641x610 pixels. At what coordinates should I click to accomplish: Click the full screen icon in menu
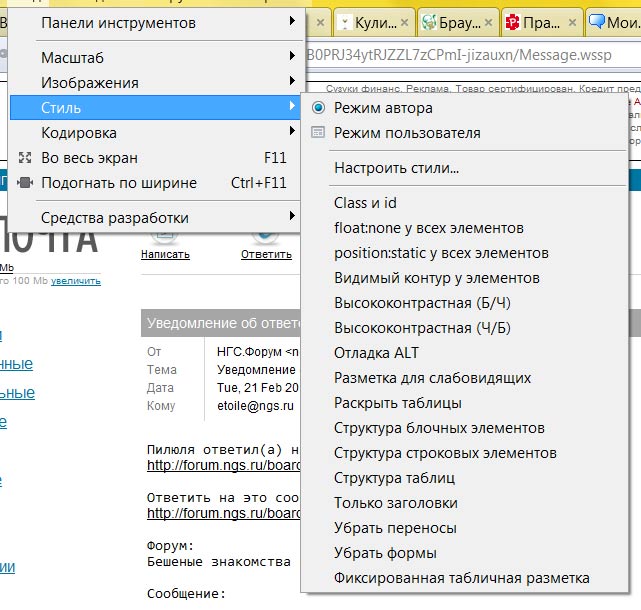[x=26, y=158]
